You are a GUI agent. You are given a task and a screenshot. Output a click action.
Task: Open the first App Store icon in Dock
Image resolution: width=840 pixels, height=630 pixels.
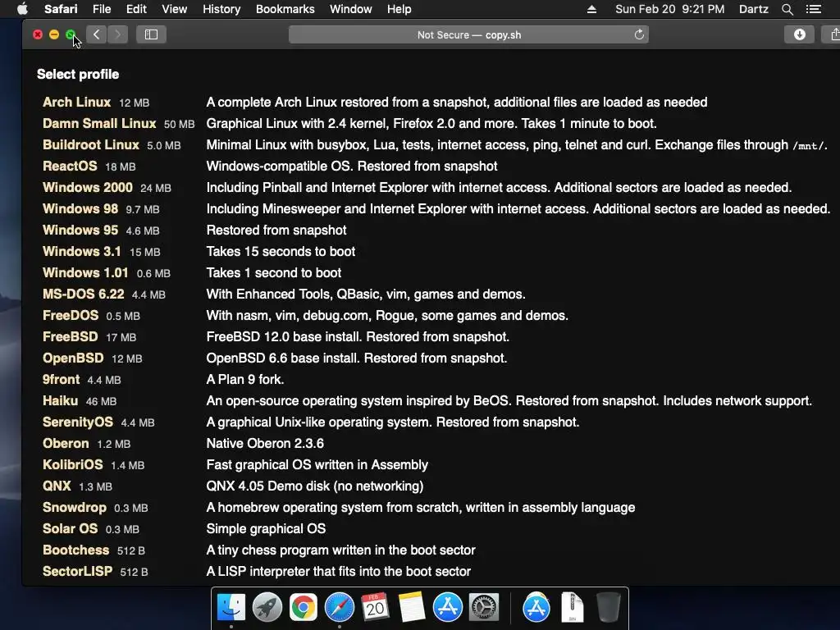(x=447, y=608)
